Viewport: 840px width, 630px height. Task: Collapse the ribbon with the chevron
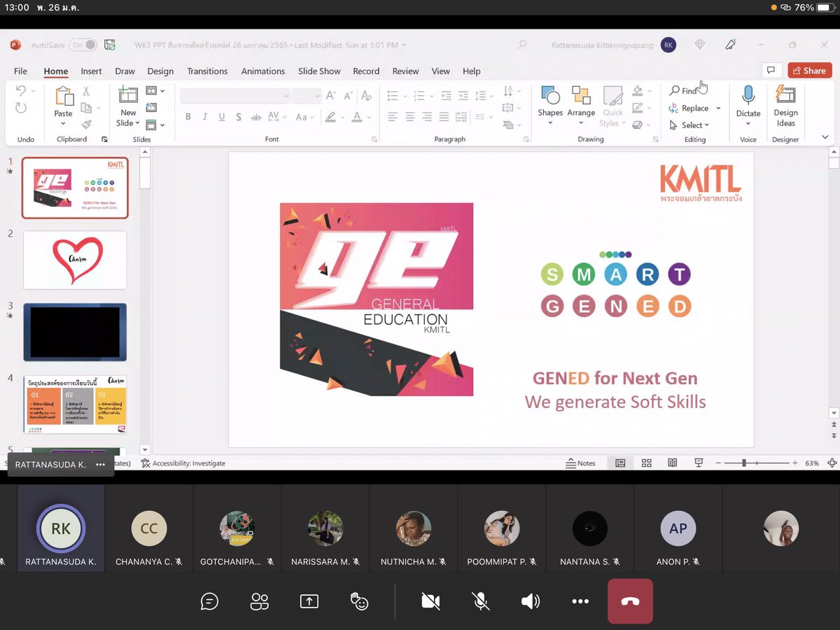click(825, 137)
